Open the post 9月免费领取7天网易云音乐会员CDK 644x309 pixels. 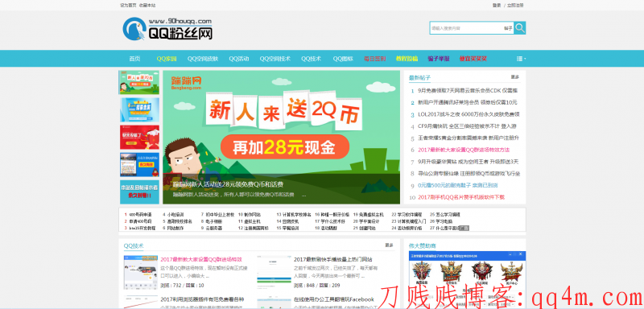click(468, 91)
